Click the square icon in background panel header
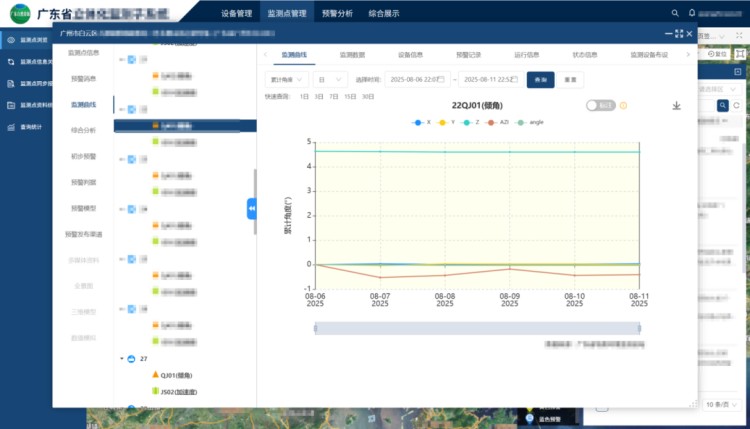Image resolution: width=750 pixels, height=429 pixels. 738,72
